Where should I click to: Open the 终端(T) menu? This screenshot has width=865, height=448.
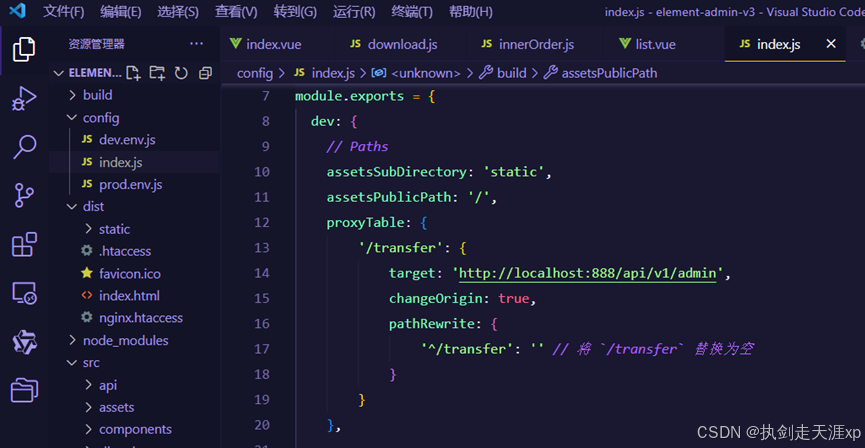[x=412, y=12]
